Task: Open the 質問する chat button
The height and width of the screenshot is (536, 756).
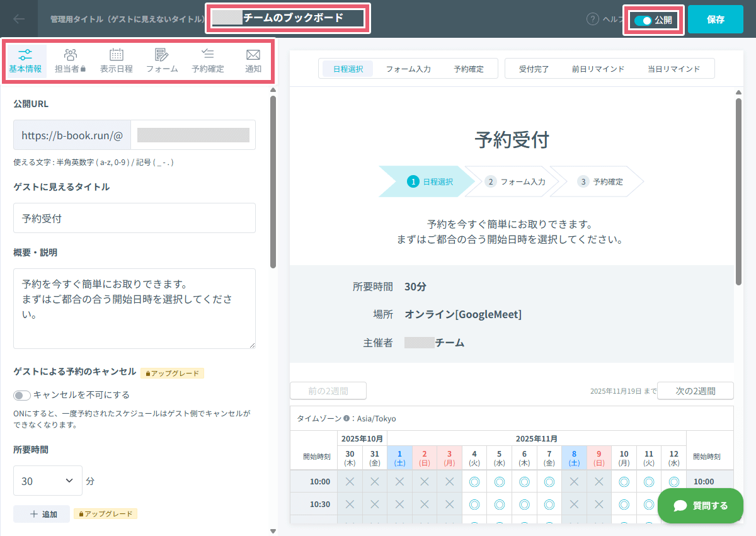Action: pyautogui.click(x=700, y=506)
